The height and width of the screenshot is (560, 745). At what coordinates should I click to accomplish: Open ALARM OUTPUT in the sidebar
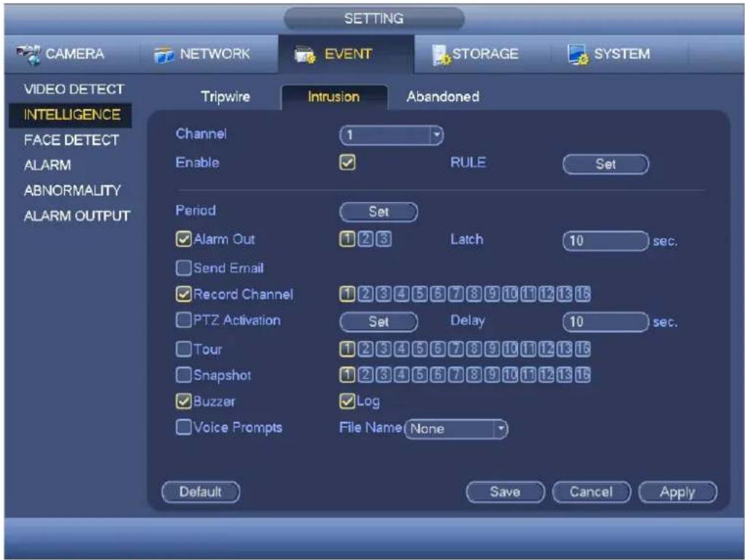[76, 216]
